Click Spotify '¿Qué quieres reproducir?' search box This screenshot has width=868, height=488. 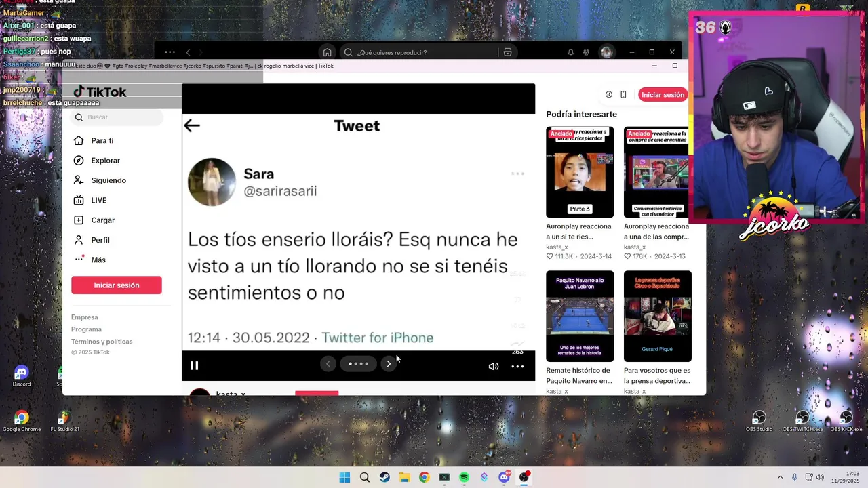420,52
